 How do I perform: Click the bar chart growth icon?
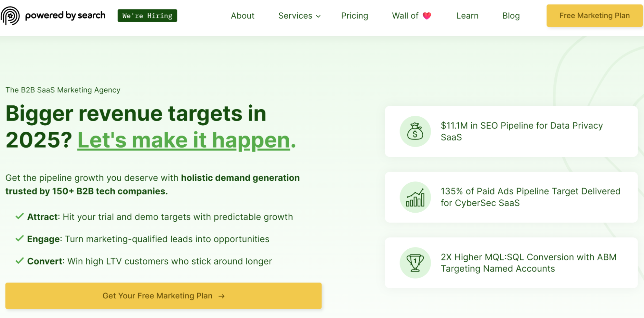pos(415,197)
